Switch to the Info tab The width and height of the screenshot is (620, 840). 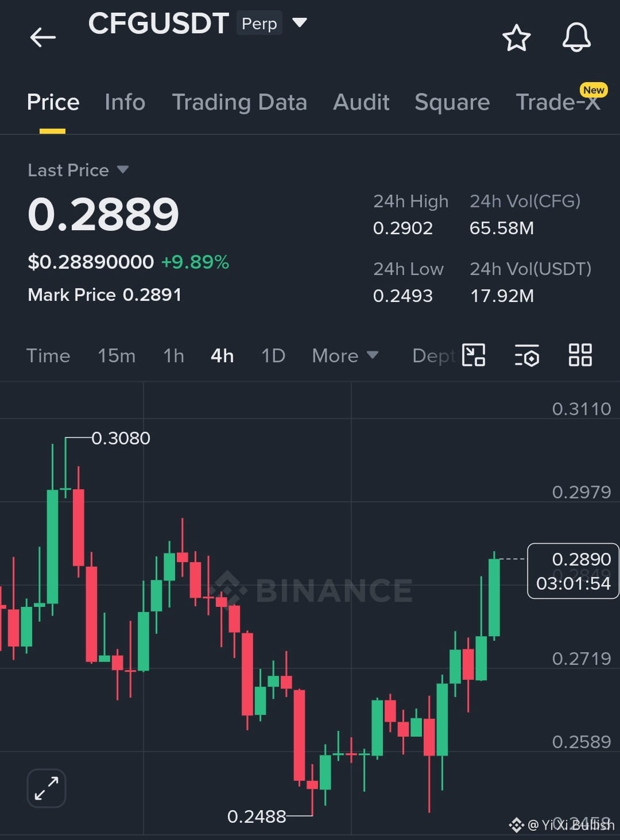pos(125,102)
